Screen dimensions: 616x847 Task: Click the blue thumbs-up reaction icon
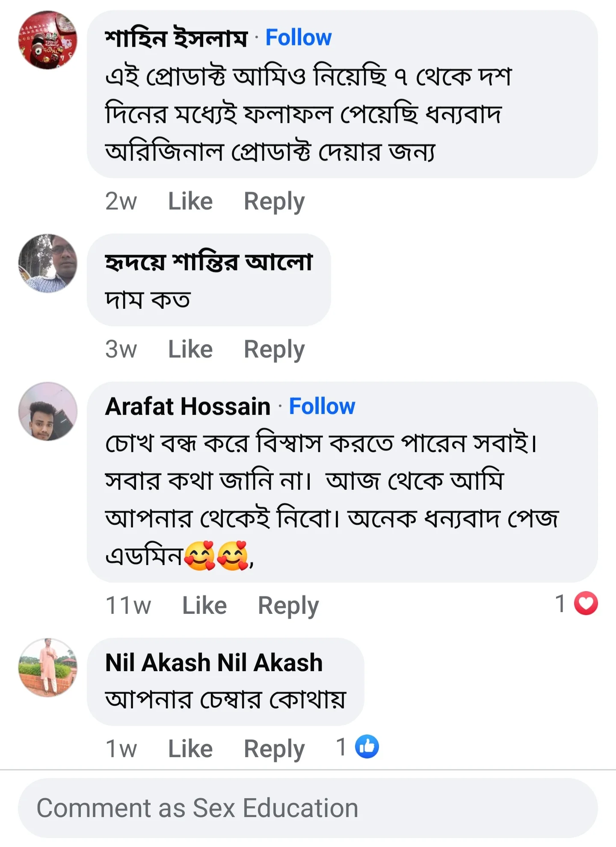point(367,746)
